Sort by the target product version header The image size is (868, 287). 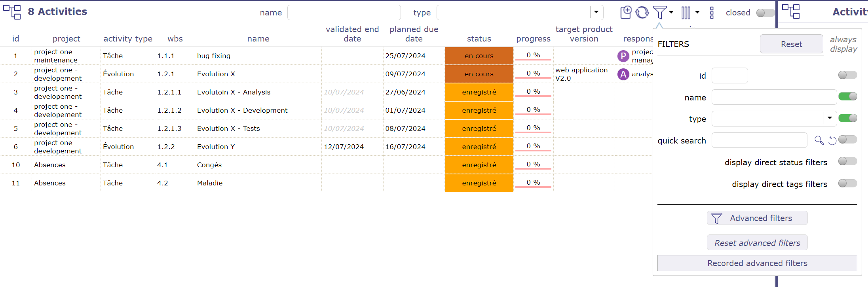point(584,34)
